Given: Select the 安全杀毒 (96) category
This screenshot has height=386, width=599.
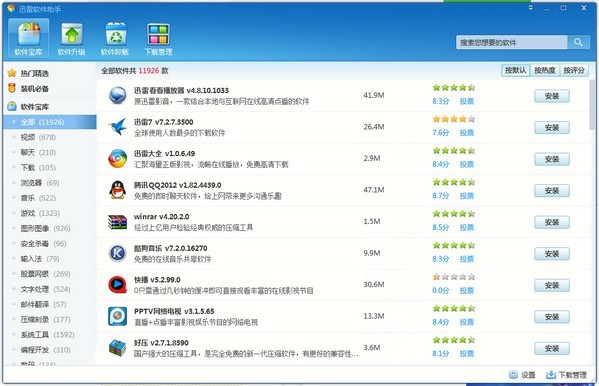Looking at the screenshot, I should (x=43, y=243).
